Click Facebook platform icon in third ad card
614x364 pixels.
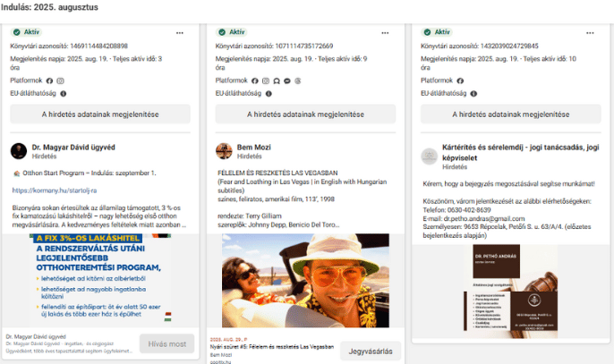tap(460, 80)
